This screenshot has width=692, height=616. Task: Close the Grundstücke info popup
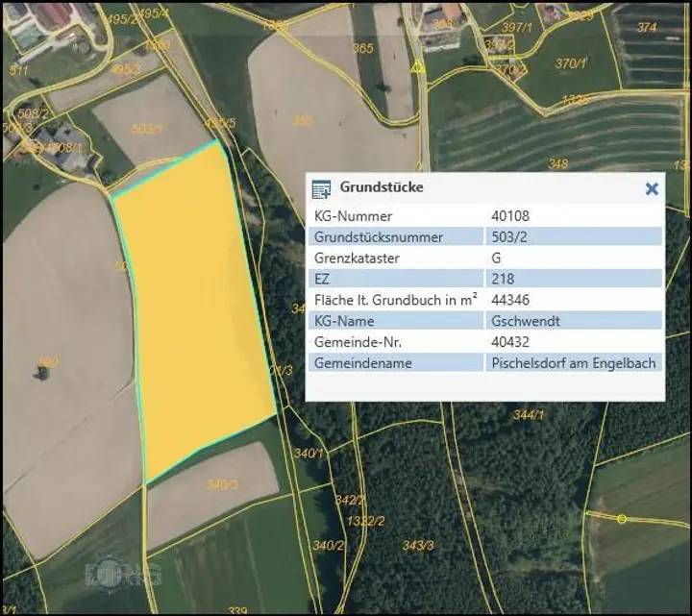(652, 188)
